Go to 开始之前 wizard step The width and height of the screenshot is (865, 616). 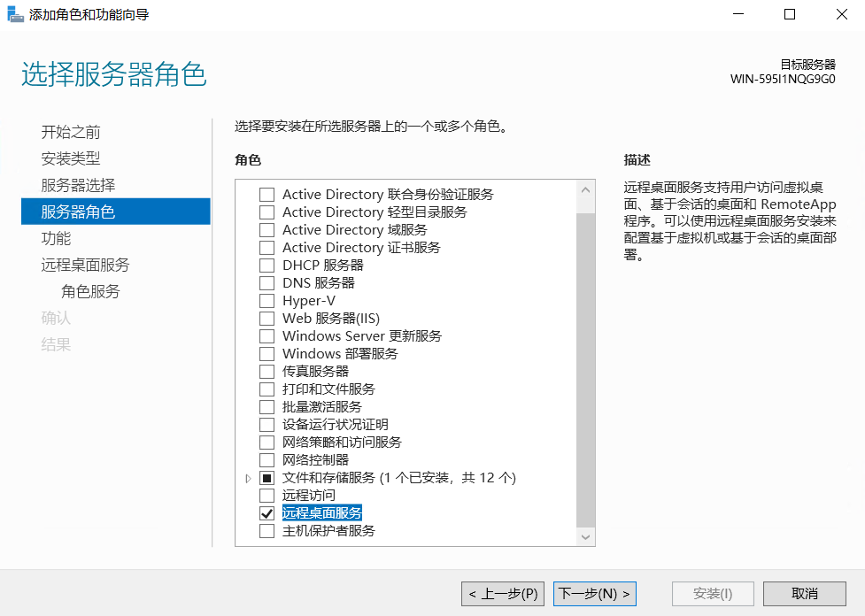click(x=71, y=132)
